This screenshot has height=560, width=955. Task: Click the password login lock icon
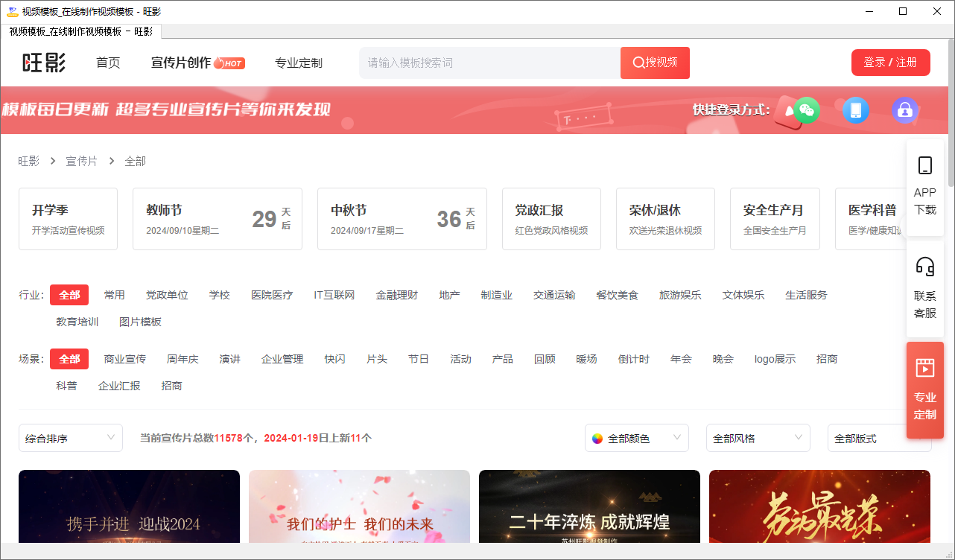point(904,109)
